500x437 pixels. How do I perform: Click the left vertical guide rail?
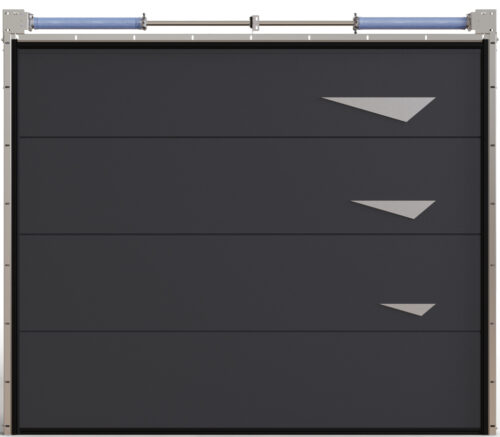7,233
